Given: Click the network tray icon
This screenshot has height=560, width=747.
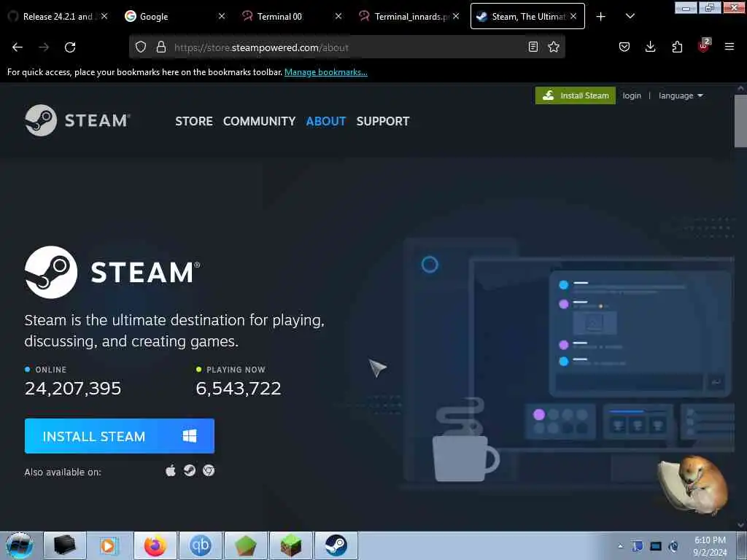Looking at the screenshot, I should click(x=656, y=546).
